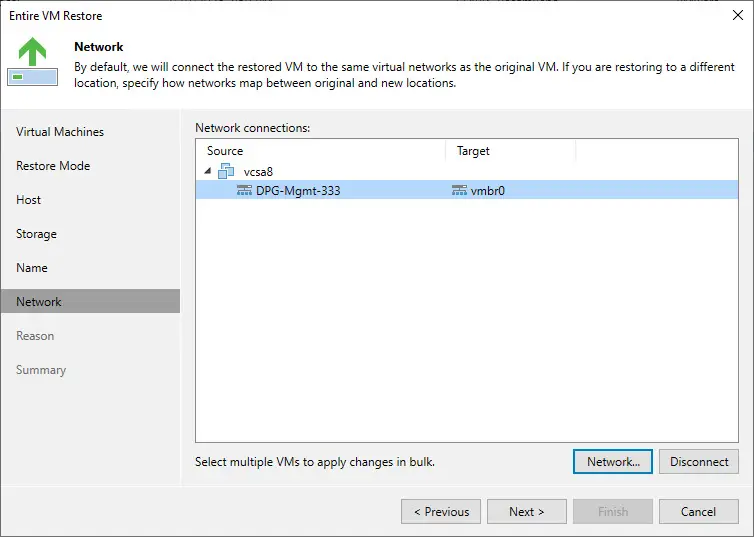Click the Network... button
This screenshot has width=754, height=537.
click(x=613, y=462)
